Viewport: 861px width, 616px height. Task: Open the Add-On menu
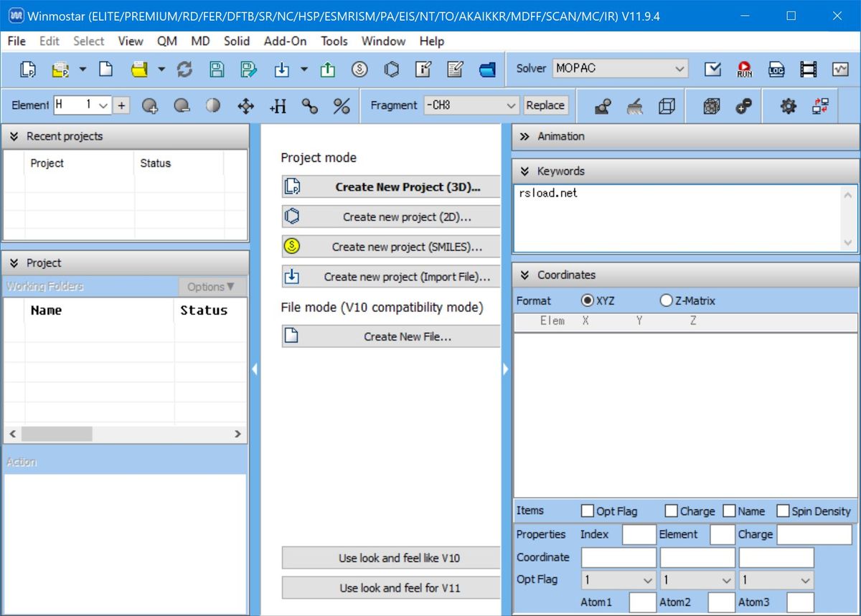tap(285, 41)
